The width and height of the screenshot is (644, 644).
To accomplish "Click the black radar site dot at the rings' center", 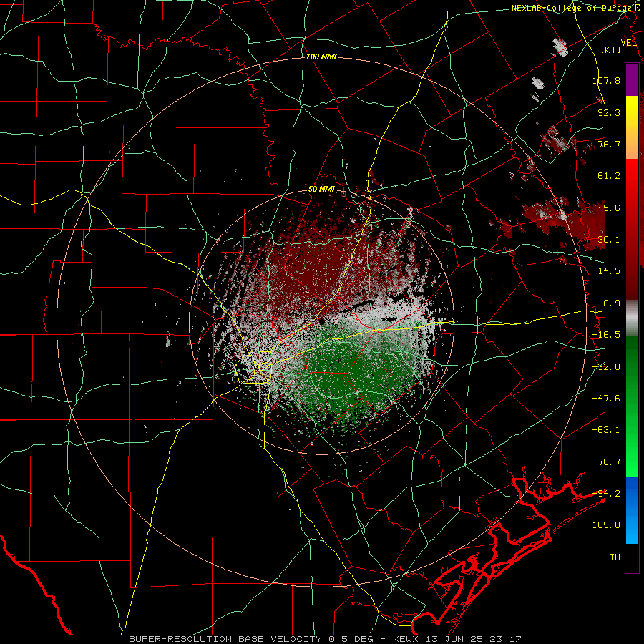I will click(x=321, y=321).
